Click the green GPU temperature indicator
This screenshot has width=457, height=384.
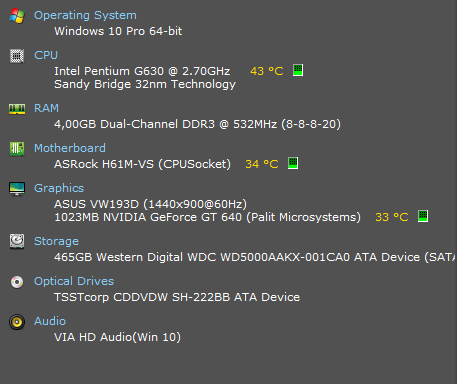point(423,216)
